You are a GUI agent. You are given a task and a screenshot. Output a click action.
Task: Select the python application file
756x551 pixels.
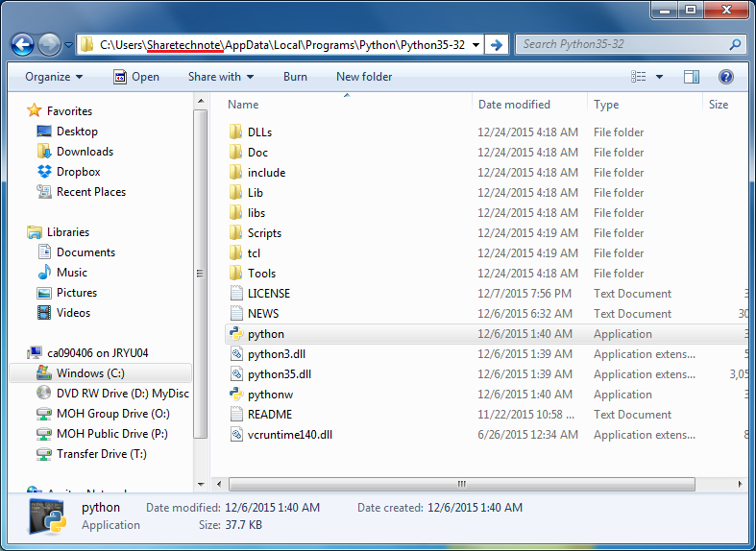(487, 334)
